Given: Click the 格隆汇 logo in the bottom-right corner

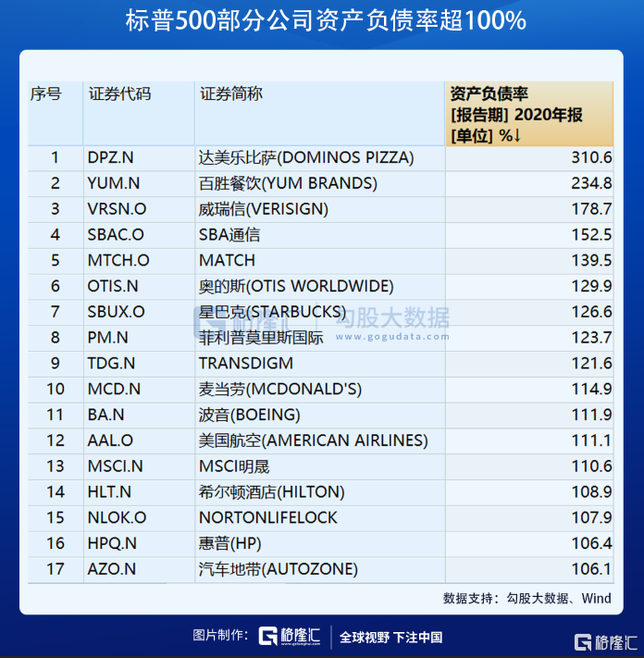Looking at the screenshot, I should (606, 642).
